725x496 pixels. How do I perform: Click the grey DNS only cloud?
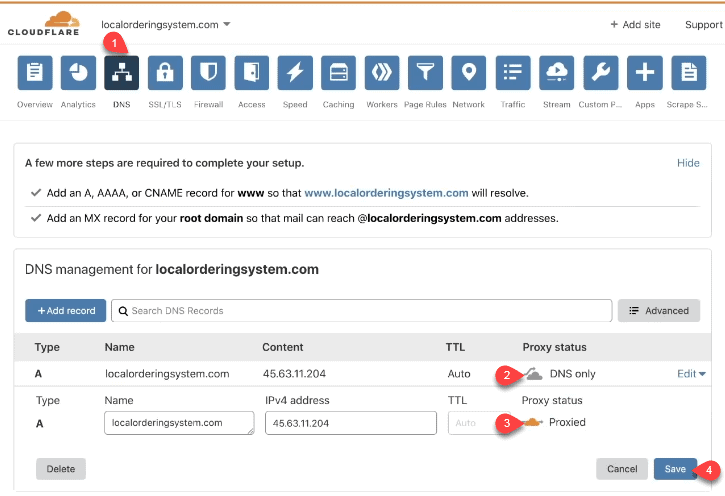(x=534, y=374)
